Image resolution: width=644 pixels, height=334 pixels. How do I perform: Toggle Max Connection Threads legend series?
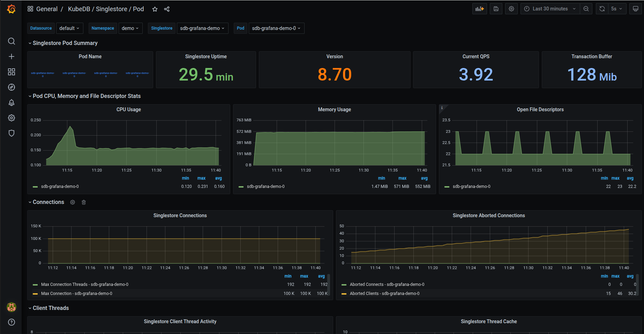(x=84, y=284)
